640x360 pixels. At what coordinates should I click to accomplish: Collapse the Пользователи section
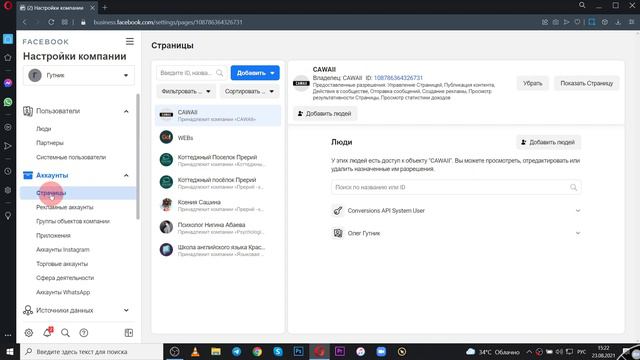(126, 111)
